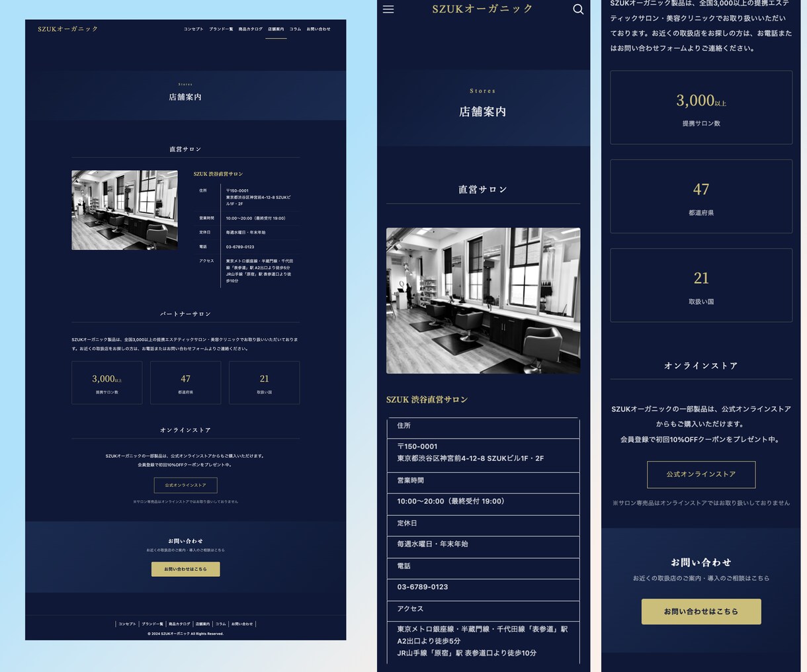The width and height of the screenshot is (807, 672).
Task: Click the 21 取扱い国 card in desktop layout
Action: pyautogui.click(x=264, y=382)
